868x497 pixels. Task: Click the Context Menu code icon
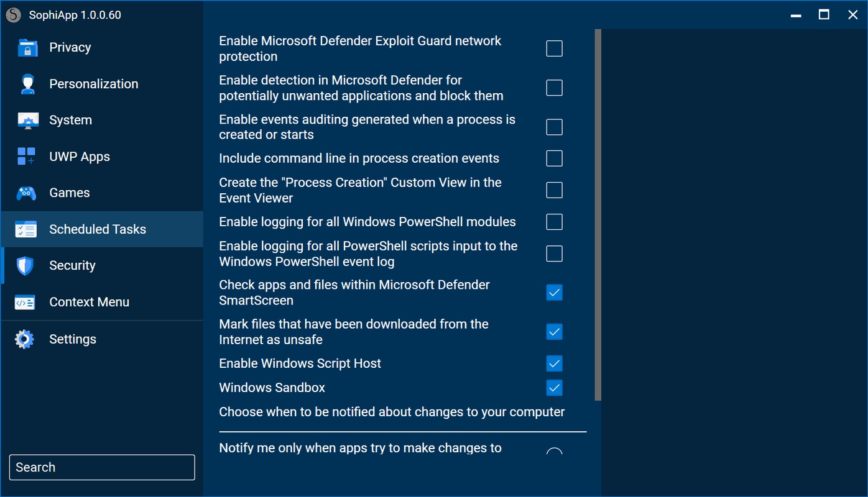[x=25, y=303]
